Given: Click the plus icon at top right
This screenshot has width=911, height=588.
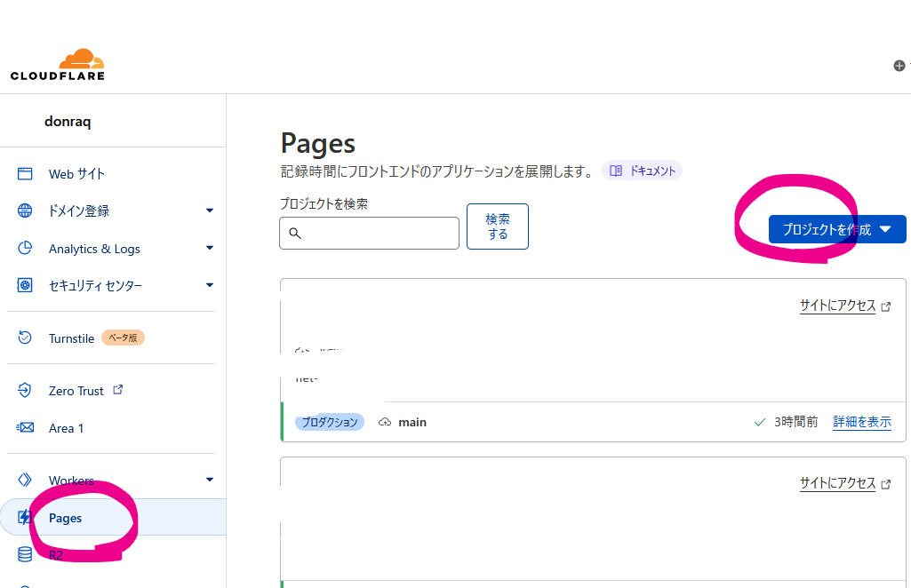Looking at the screenshot, I should pos(899,66).
